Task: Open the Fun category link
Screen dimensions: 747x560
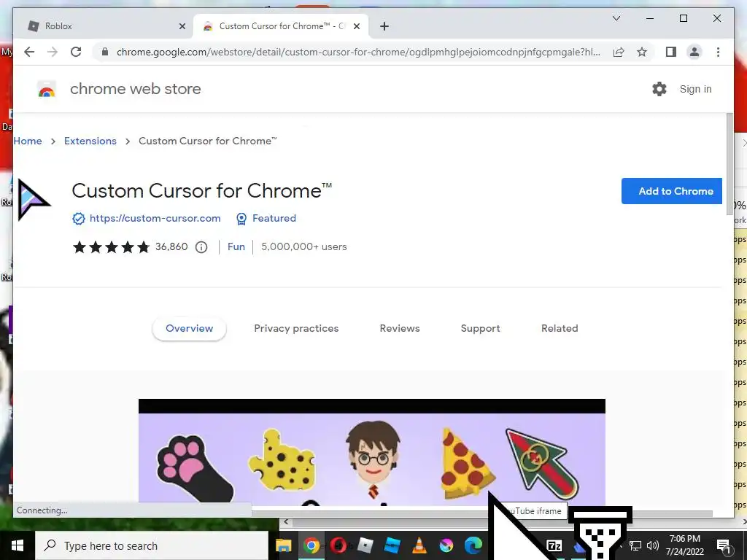Action: pyautogui.click(x=236, y=246)
